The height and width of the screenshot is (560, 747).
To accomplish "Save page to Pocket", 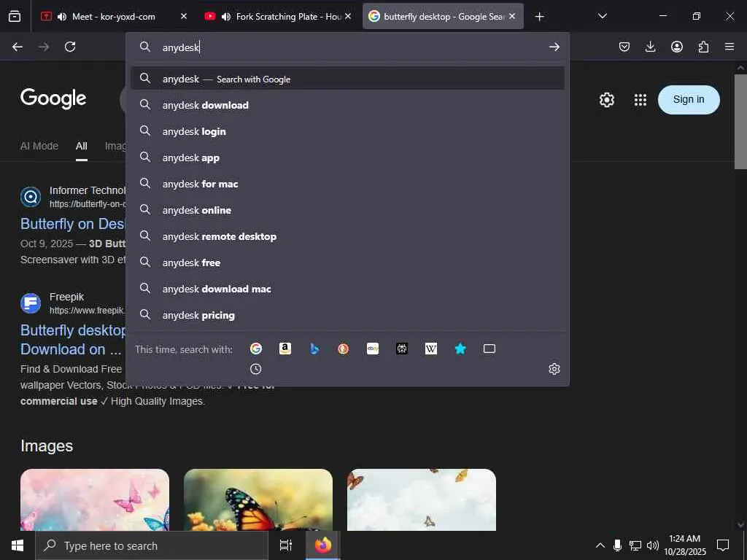I will (x=624, y=47).
